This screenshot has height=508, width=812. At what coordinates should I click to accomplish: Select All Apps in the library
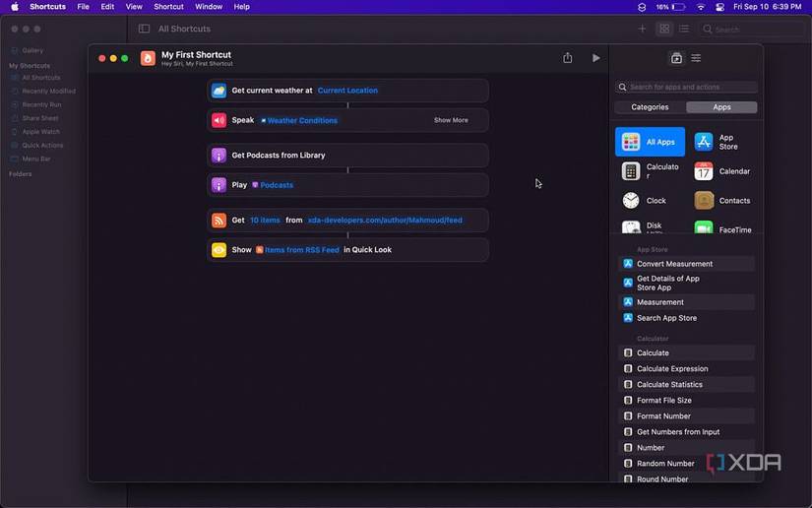tap(650, 142)
